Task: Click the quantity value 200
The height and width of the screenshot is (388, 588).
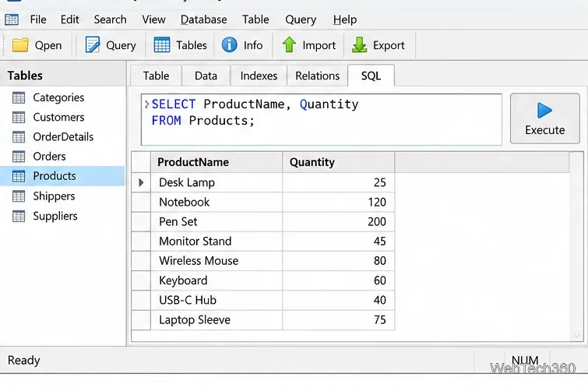Action: 377,222
